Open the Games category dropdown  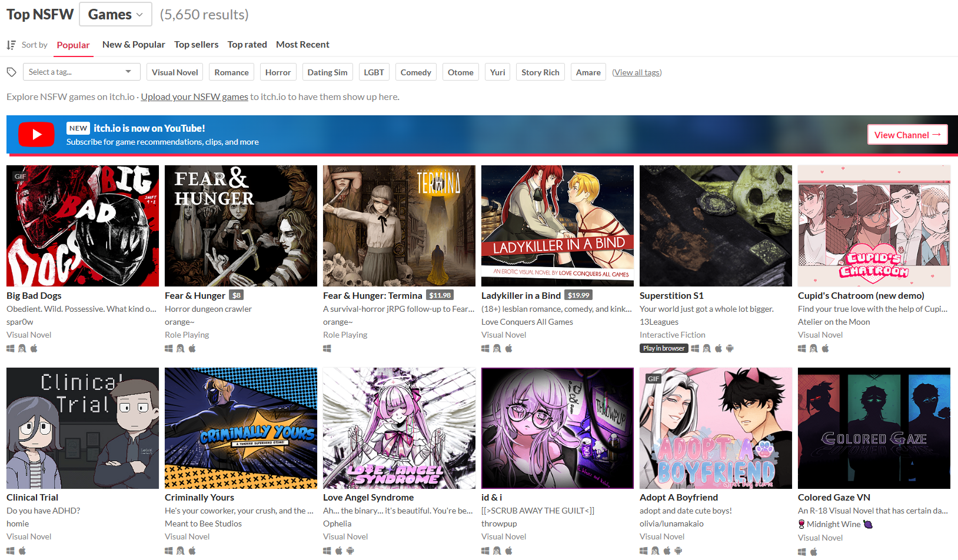(115, 14)
